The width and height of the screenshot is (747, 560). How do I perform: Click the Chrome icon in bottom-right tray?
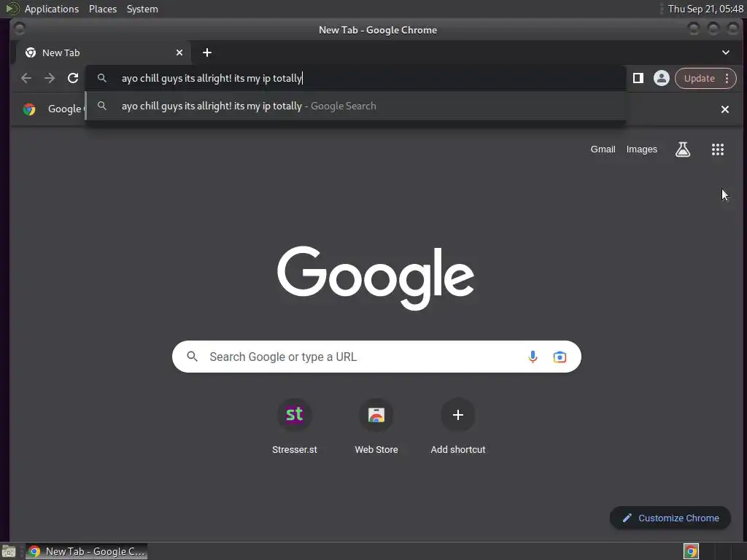691,551
